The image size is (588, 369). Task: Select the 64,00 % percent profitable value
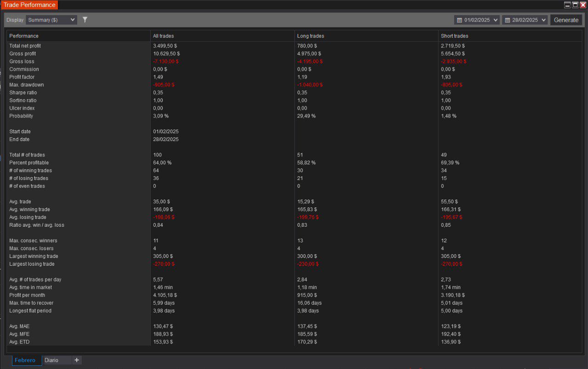click(x=162, y=163)
